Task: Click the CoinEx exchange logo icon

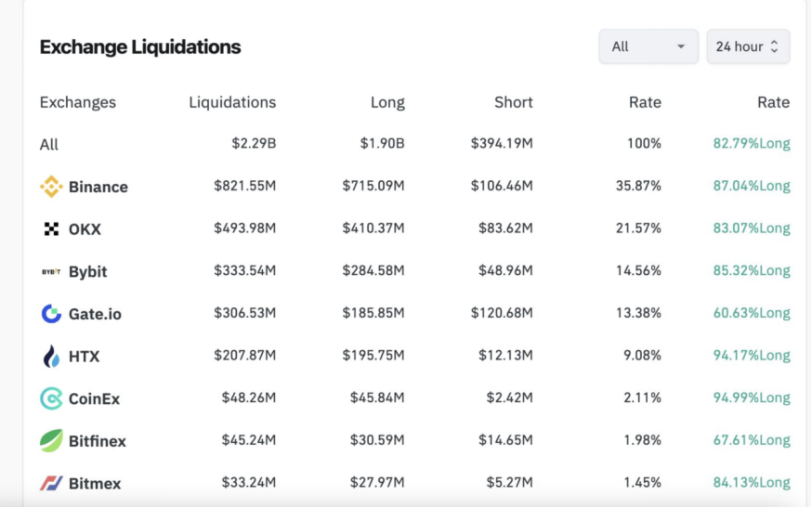Action: pyautogui.click(x=51, y=398)
